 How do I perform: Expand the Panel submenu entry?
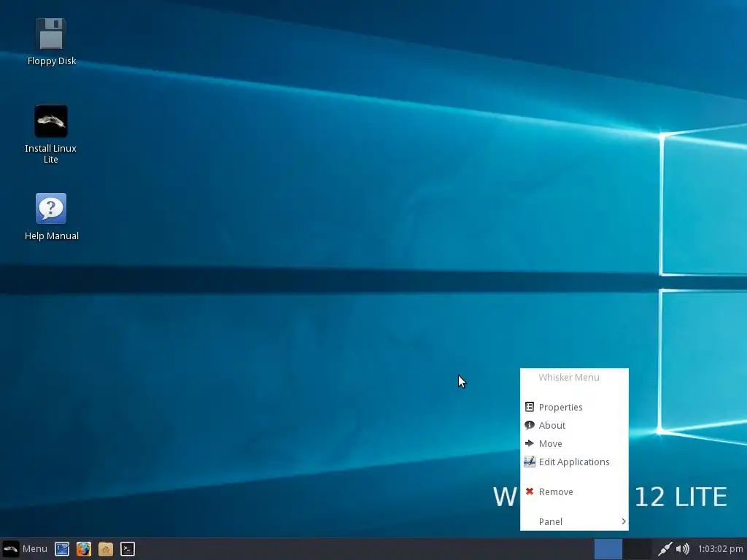tap(574, 521)
